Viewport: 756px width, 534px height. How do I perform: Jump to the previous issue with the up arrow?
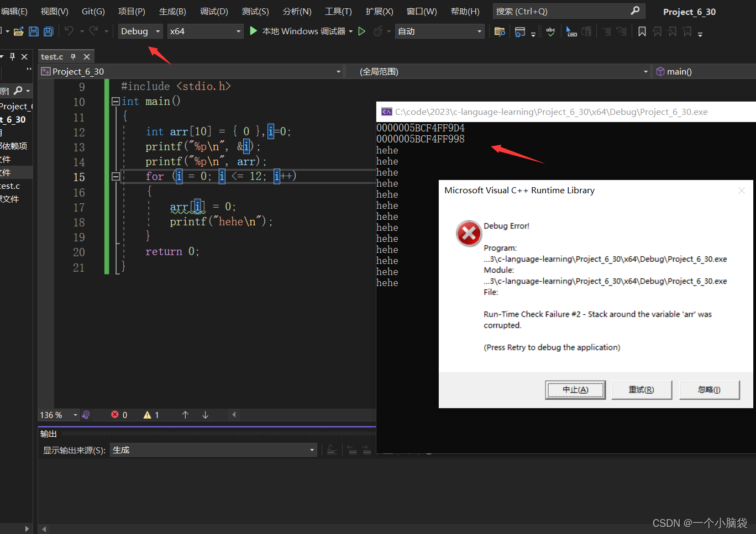(x=185, y=415)
